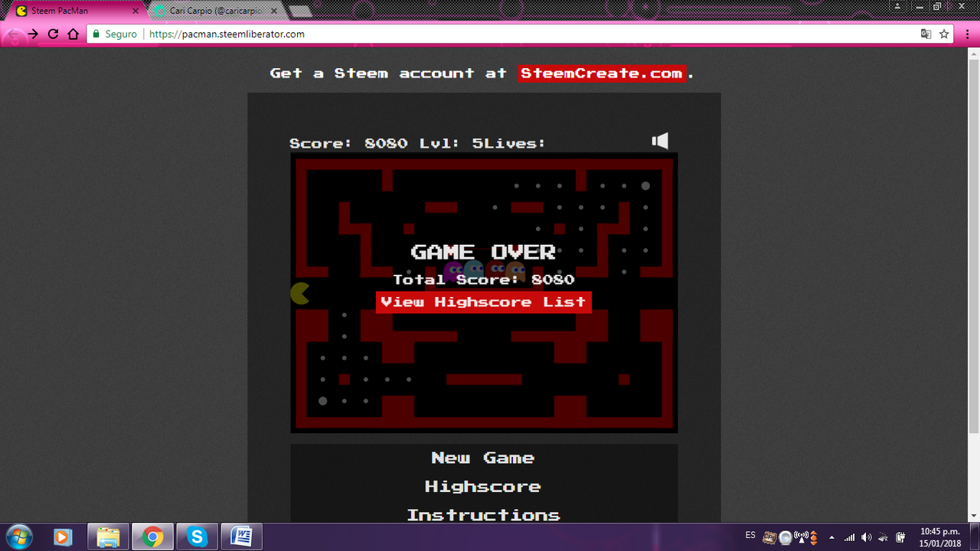This screenshot has height=551, width=980.
Task: Go forward in browser history
Action: (x=33, y=34)
